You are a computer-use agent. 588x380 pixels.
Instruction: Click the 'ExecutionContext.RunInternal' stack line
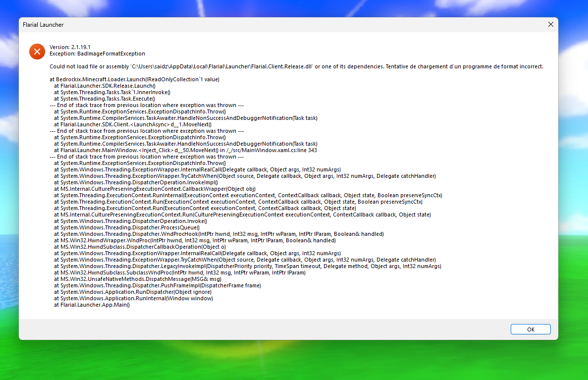tap(248, 195)
